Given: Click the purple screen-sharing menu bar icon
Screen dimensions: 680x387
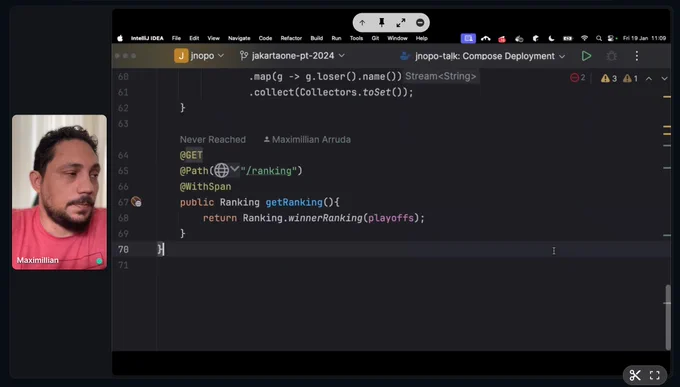Looking at the screenshot, I should [x=468, y=38].
